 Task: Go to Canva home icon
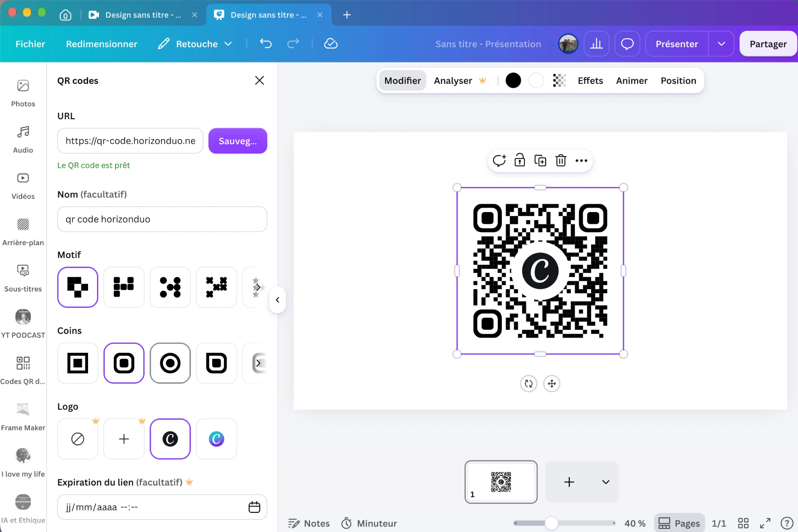[65, 15]
